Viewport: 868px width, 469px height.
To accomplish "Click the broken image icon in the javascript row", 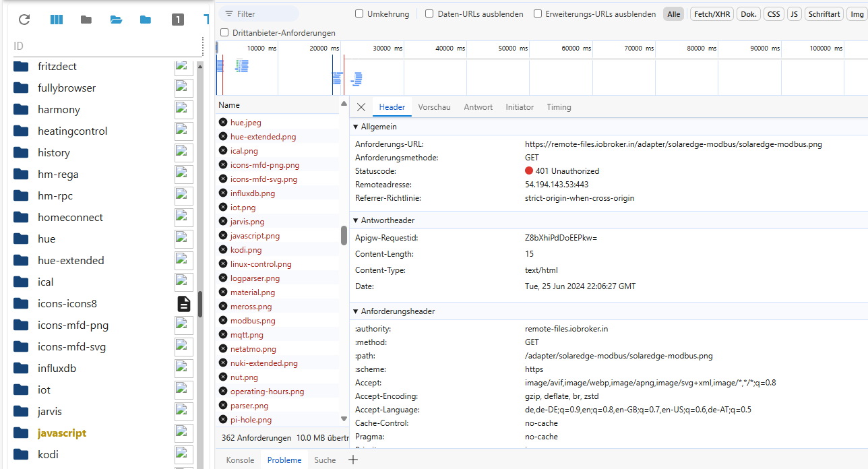I will [x=184, y=433].
